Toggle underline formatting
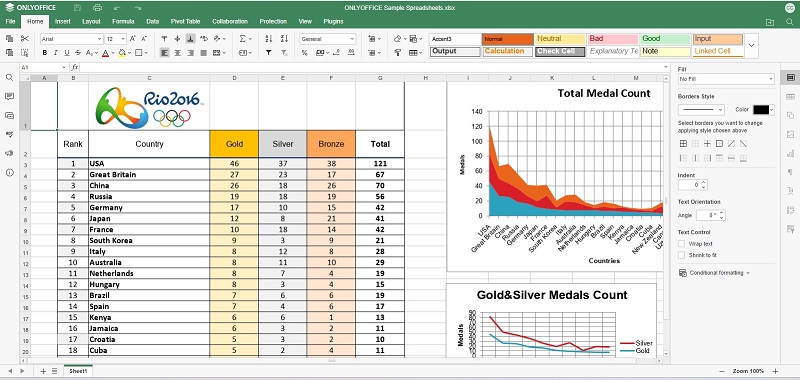 tap(67, 53)
